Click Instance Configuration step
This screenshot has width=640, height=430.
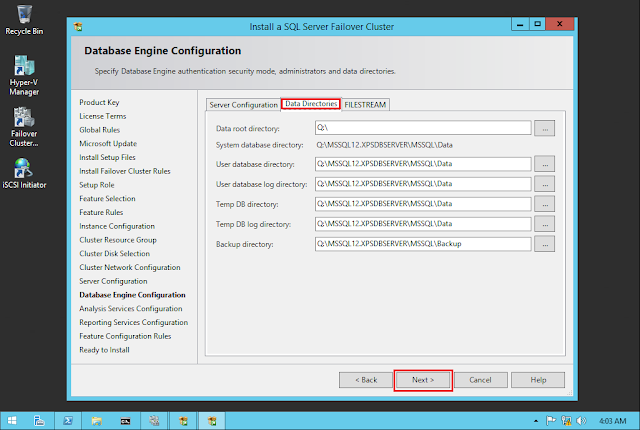(117, 226)
